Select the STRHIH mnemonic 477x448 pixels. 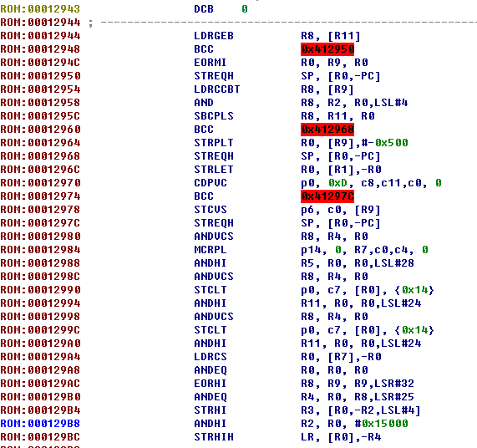[x=214, y=437]
